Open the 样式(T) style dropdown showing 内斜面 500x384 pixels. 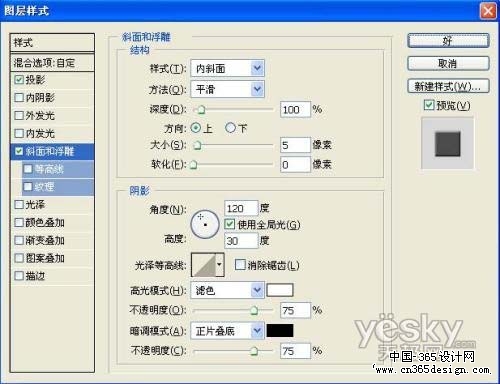pyautogui.click(x=228, y=69)
